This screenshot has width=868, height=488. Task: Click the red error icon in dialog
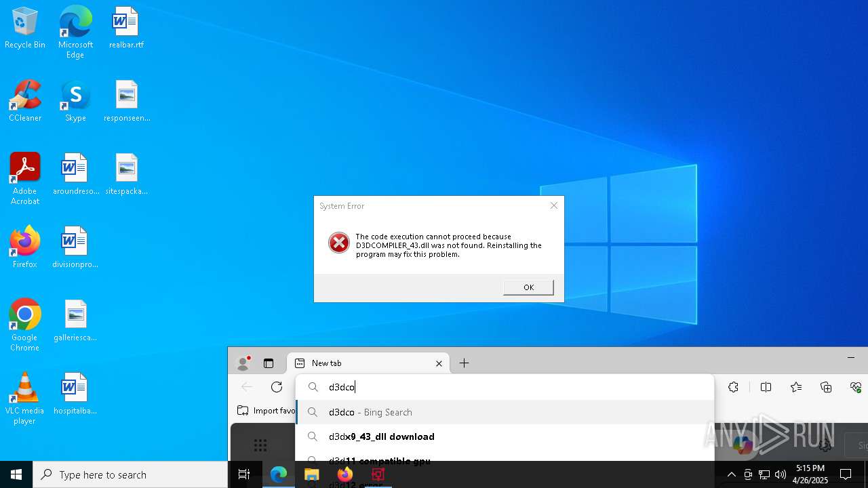tap(339, 243)
